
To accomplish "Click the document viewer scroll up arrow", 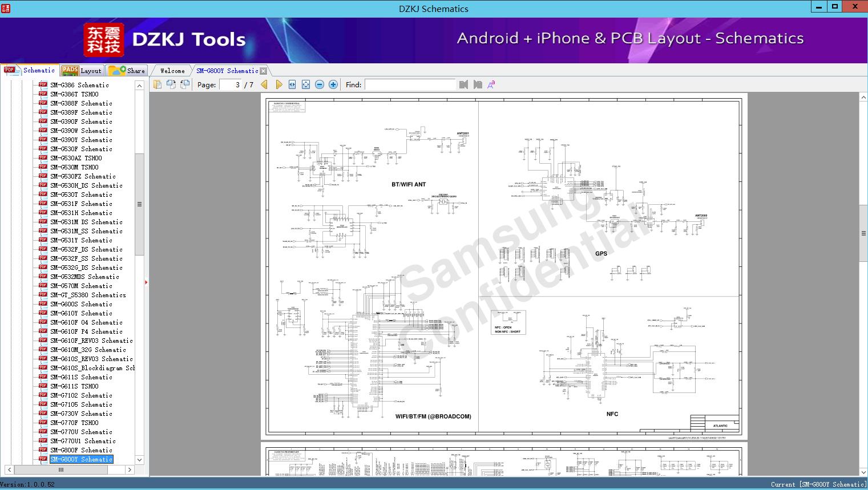I will coord(863,98).
